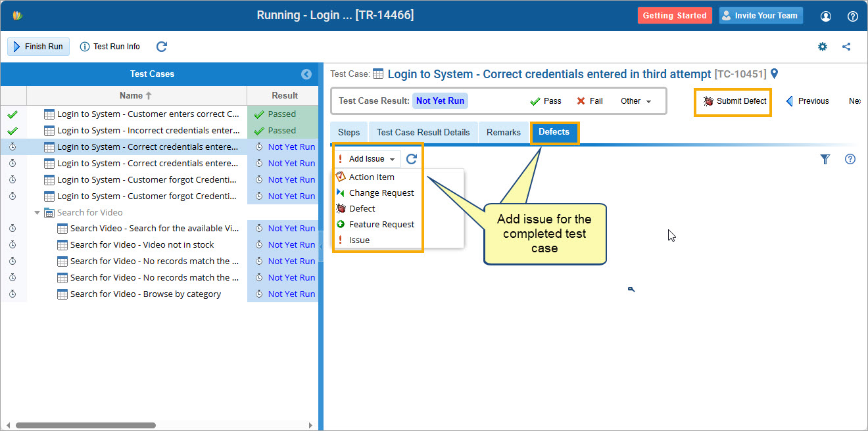
Task: Click the Search for Video folder icon
Action: click(49, 212)
